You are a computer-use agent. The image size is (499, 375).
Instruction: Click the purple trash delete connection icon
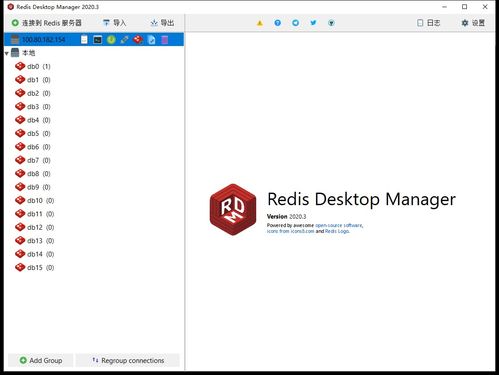165,40
